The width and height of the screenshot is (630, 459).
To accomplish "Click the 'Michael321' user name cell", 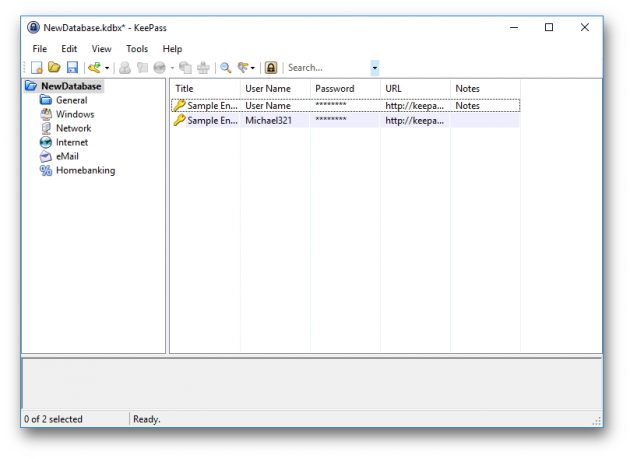I will [x=268, y=121].
